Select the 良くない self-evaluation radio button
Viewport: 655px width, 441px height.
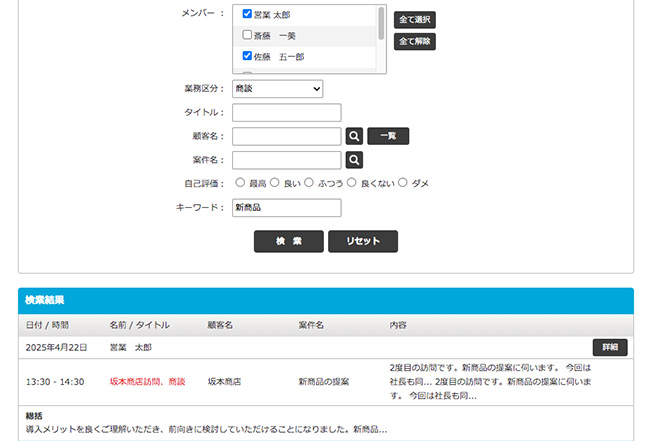352,182
